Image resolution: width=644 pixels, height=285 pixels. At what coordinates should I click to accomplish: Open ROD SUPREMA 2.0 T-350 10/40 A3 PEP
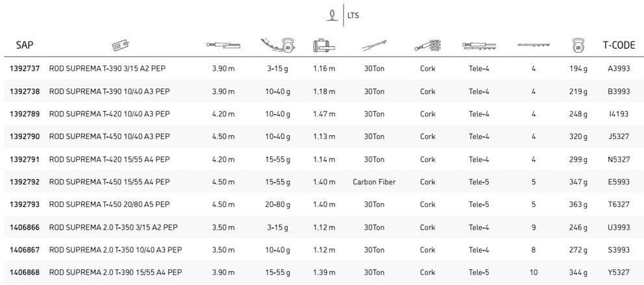point(115,250)
